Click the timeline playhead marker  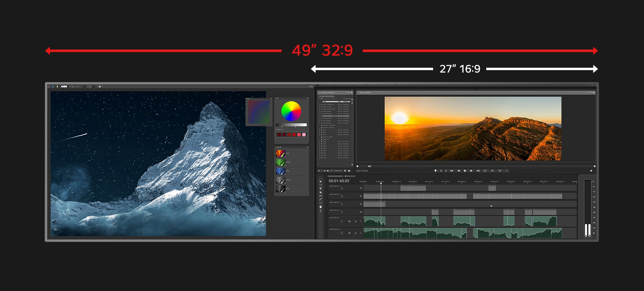tap(381, 183)
